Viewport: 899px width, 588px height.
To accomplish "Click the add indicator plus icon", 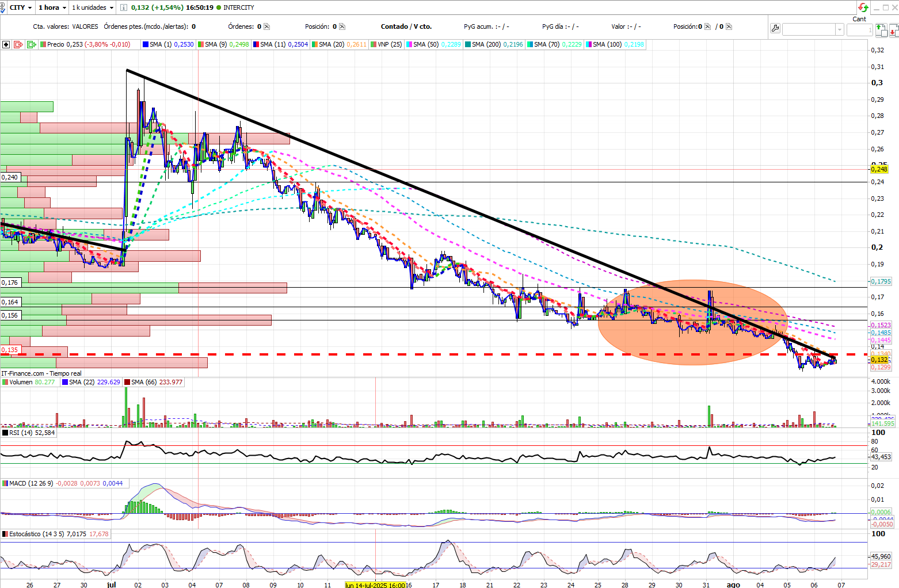I will (x=6, y=44).
